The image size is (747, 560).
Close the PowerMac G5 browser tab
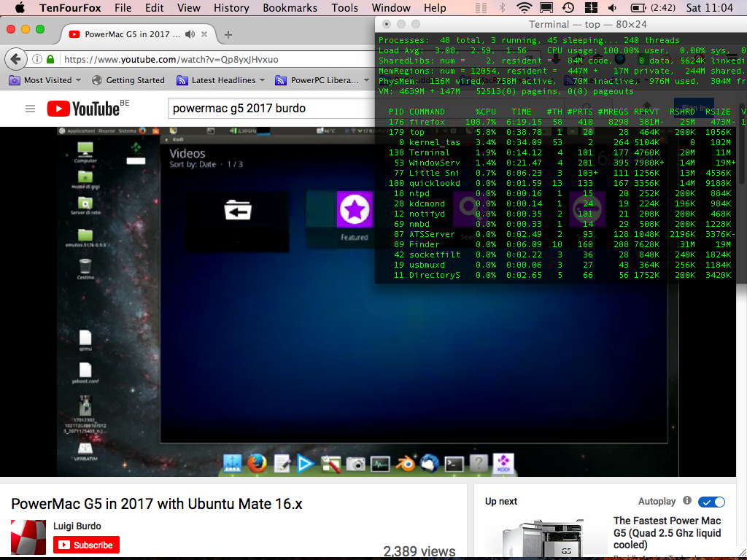tap(204, 34)
